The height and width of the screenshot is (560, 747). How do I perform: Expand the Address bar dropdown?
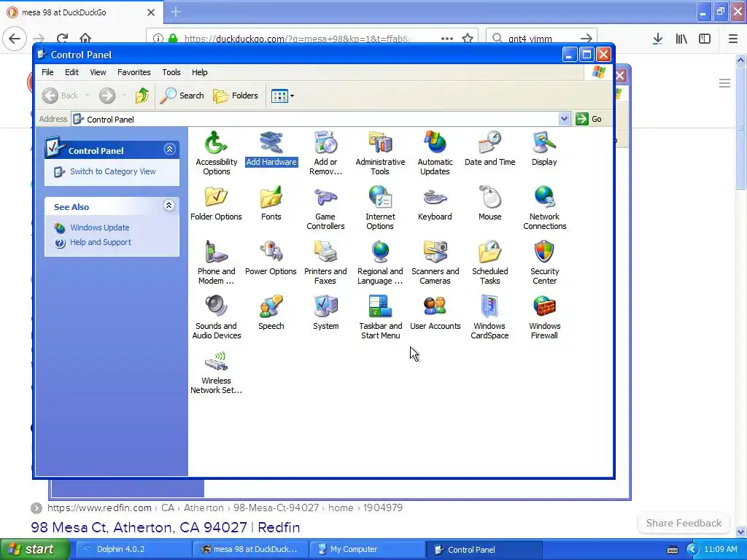[564, 119]
